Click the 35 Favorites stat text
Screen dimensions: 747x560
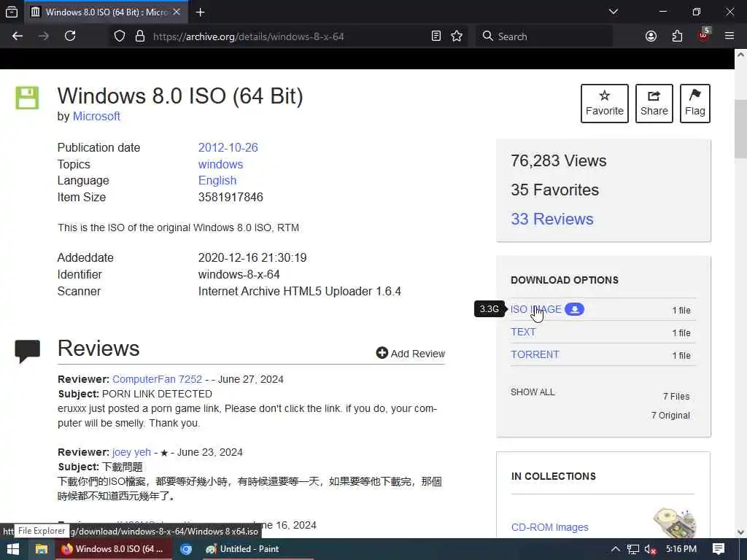point(554,190)
